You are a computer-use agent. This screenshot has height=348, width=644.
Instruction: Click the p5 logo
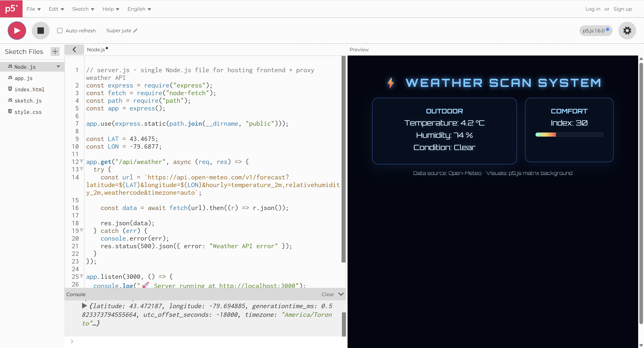point(11,9)
